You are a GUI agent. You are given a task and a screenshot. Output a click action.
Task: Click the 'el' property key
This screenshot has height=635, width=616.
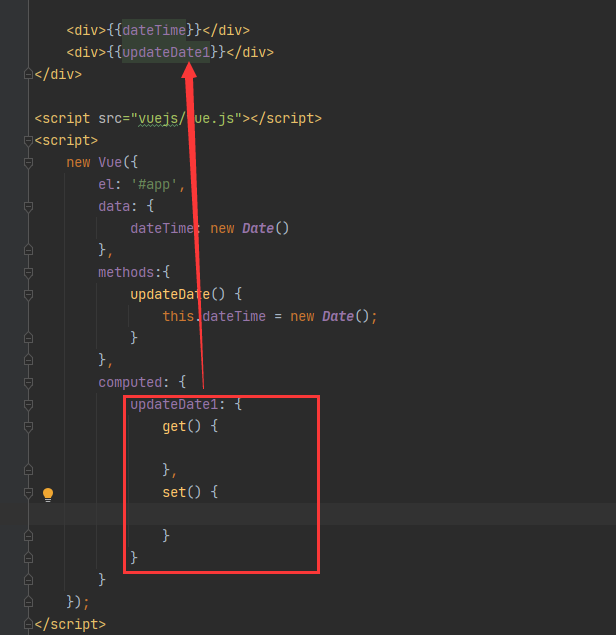tap(106, 185)
